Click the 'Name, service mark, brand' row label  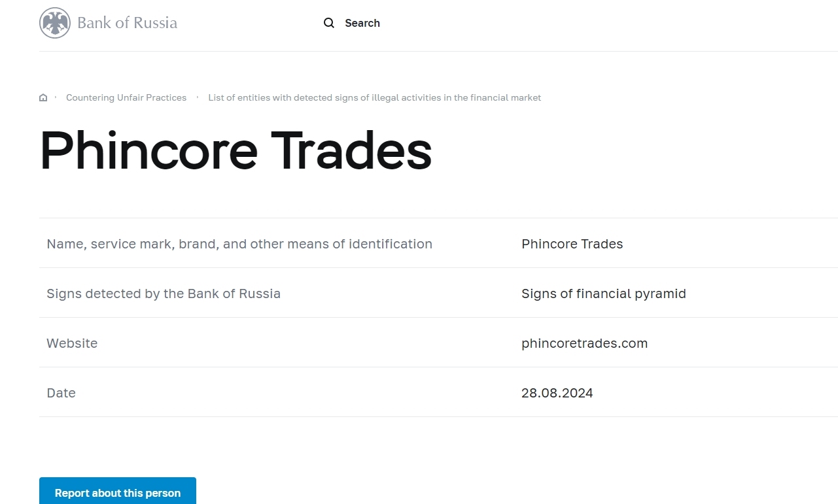[239, 244]
